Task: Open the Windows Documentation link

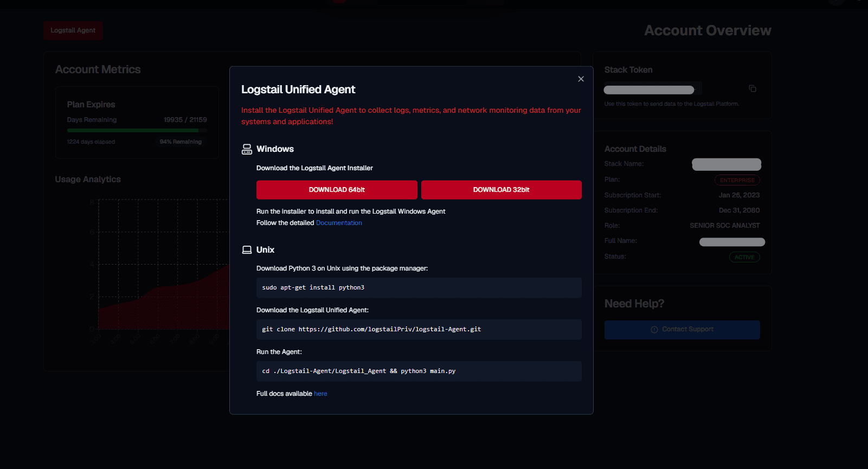Action: tap(339, 223)
